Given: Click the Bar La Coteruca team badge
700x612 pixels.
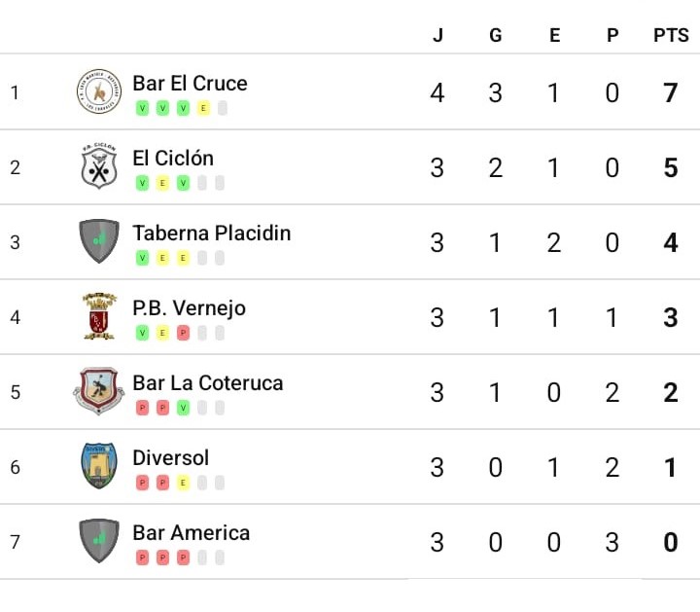Looking at the screenshot, I should pyautogui.click(x=98, y=391).
